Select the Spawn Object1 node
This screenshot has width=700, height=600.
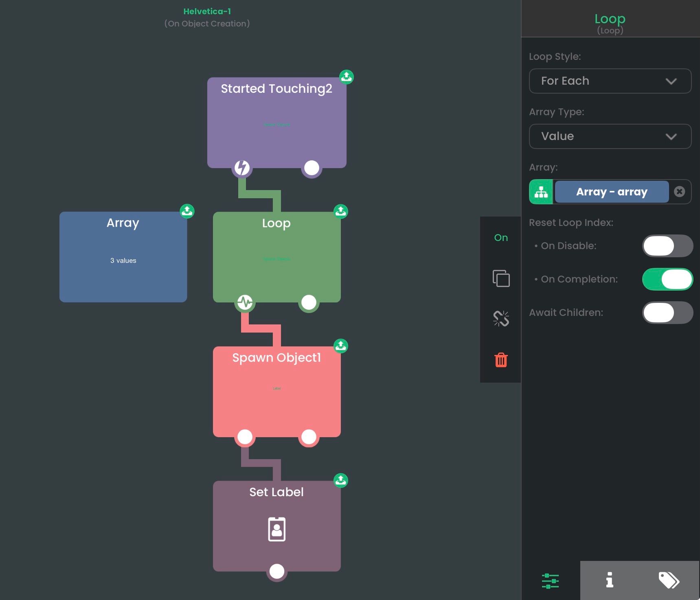point(276,391)
